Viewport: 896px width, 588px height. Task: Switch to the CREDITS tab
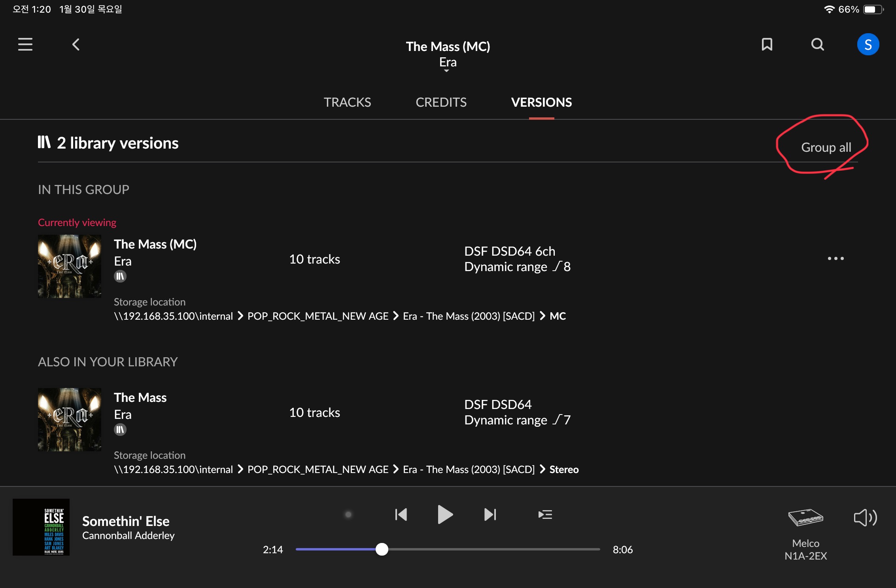tap(441, 102)
